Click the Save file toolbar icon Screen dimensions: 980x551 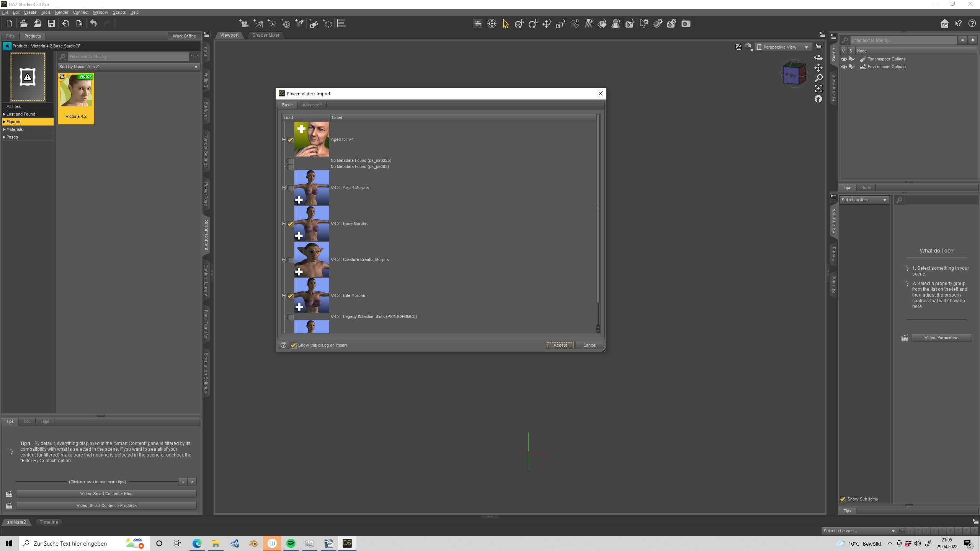(x=51, y=24)
